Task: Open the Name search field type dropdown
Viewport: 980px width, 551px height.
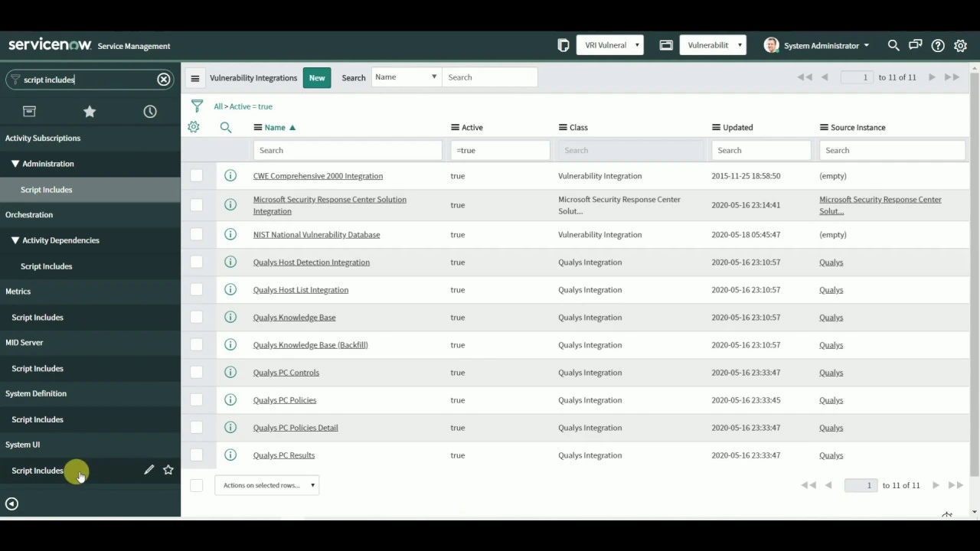Action: pyautogui.click(x=406, y=77)
